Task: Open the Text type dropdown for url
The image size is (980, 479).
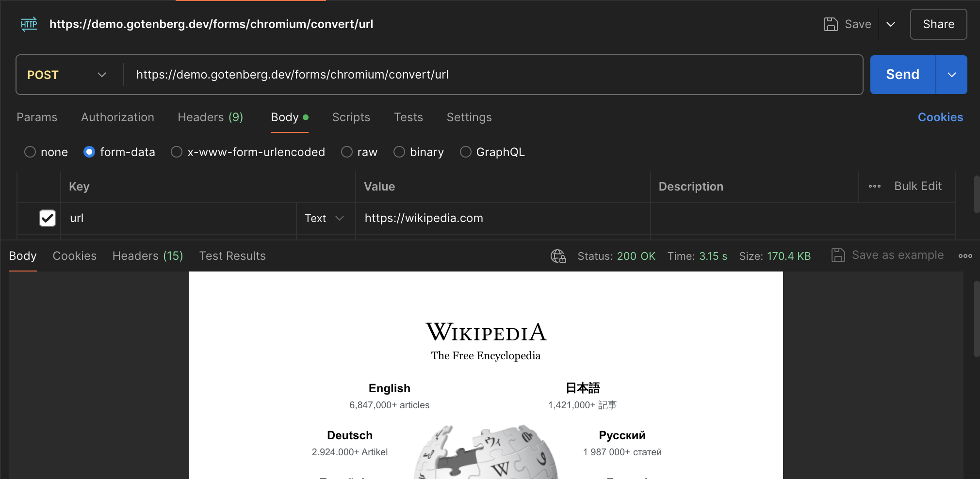Action: (325, 218)
